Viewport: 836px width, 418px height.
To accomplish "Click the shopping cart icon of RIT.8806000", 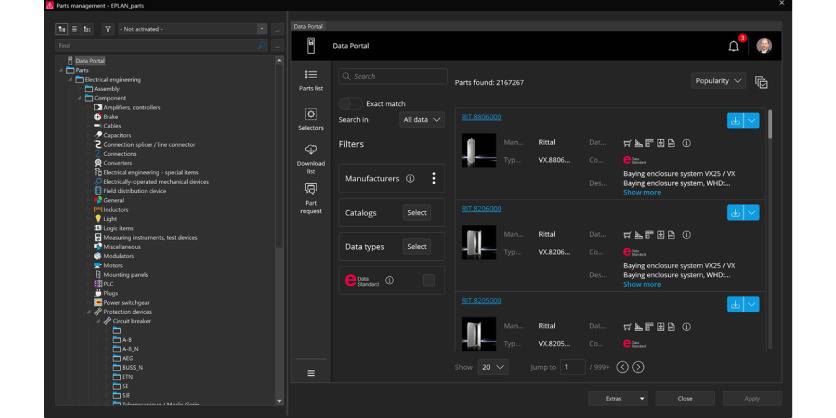I will pyautogui.click(x=627, y=143).
